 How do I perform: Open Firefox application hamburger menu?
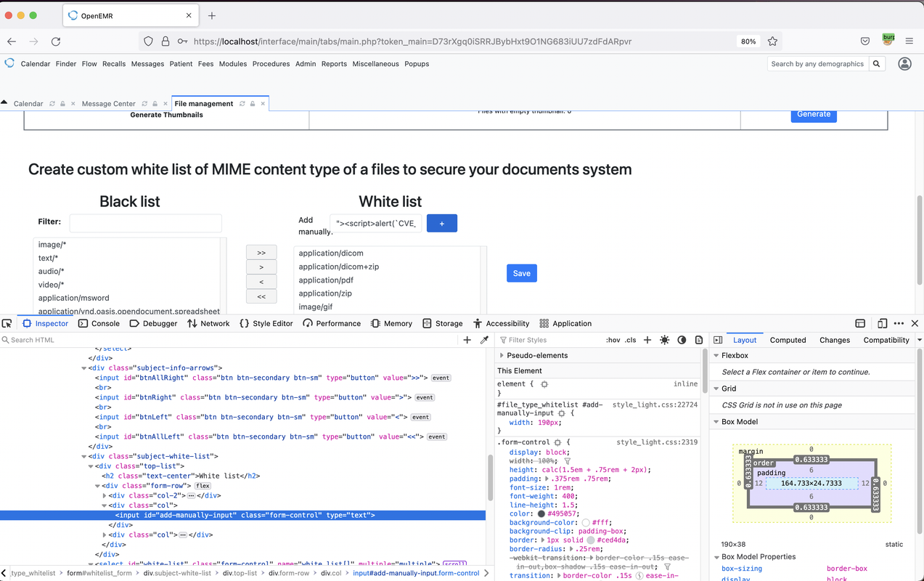click(909, 41)
